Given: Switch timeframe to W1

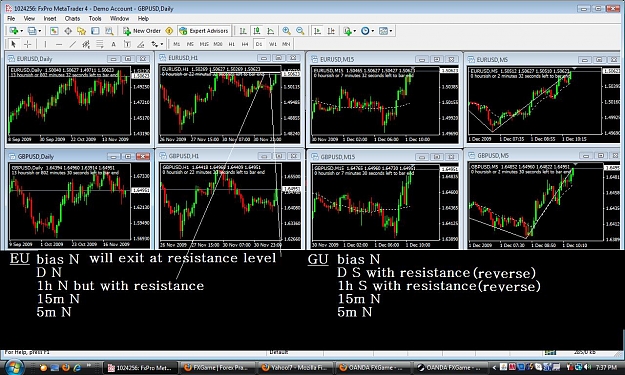Looking at the screenshot, I should coord(273,44).
